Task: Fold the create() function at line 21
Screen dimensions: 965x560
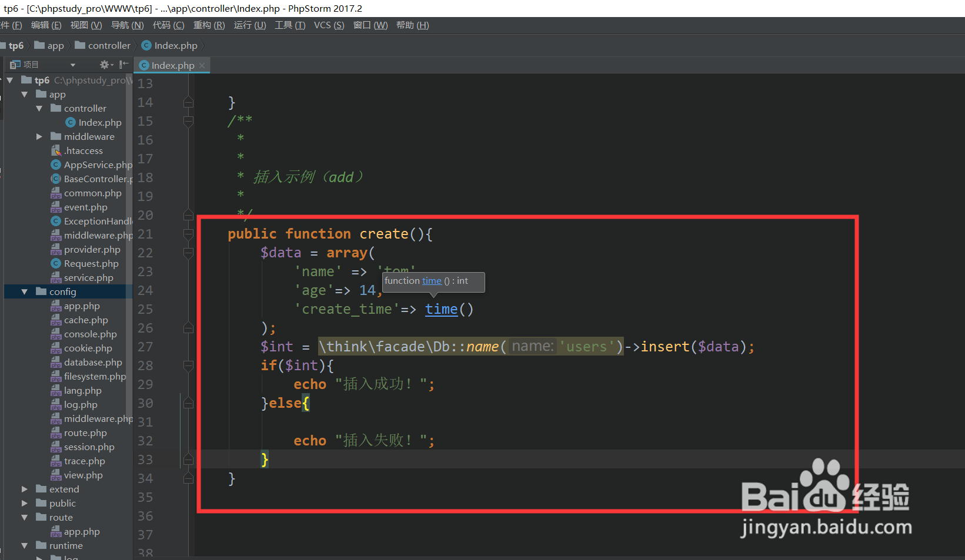Action: coord(188,234)
